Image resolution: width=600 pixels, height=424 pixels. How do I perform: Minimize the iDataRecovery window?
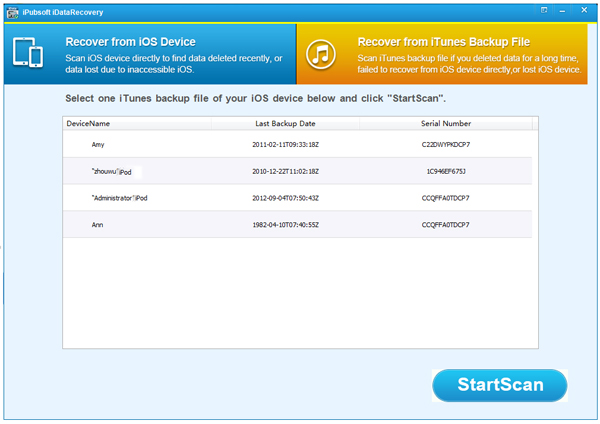[562, 11]
